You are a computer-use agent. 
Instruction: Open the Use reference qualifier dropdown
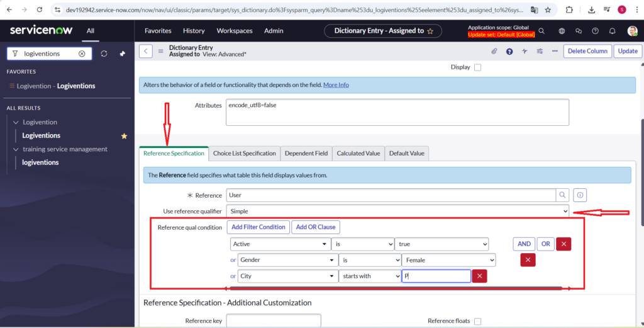pos(398,212)
